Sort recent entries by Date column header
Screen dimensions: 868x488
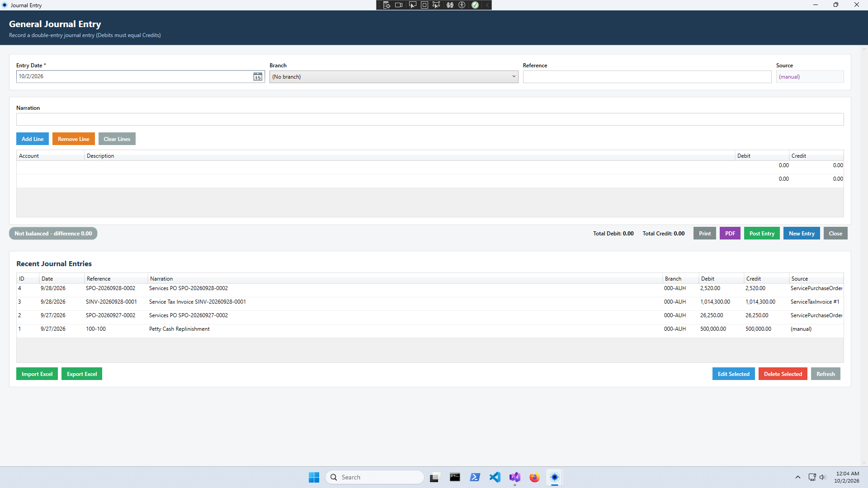(x=61, y=278)
